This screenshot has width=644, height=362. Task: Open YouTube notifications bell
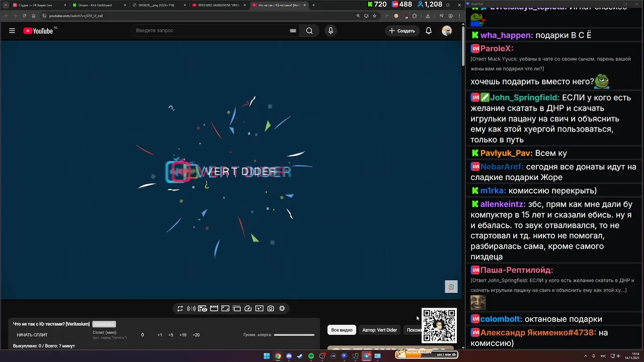[429, 31]
